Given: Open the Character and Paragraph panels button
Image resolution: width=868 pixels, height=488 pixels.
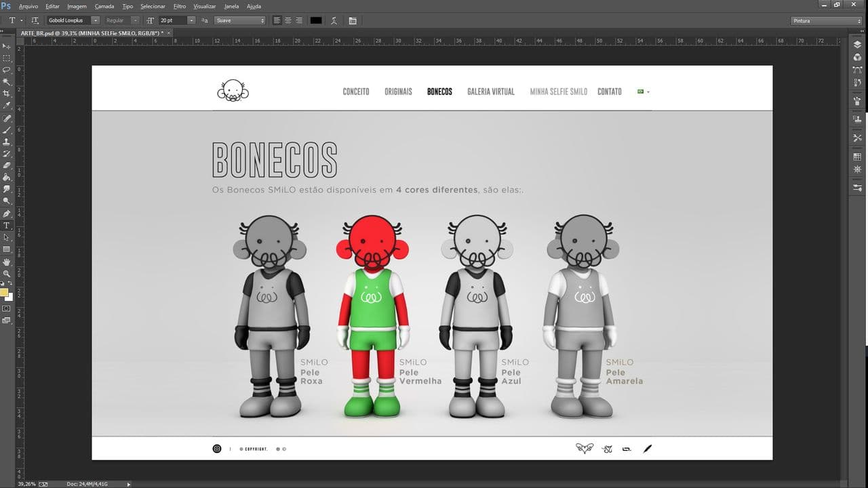Looking at the screenshot, I should click(x=353, y=20).
